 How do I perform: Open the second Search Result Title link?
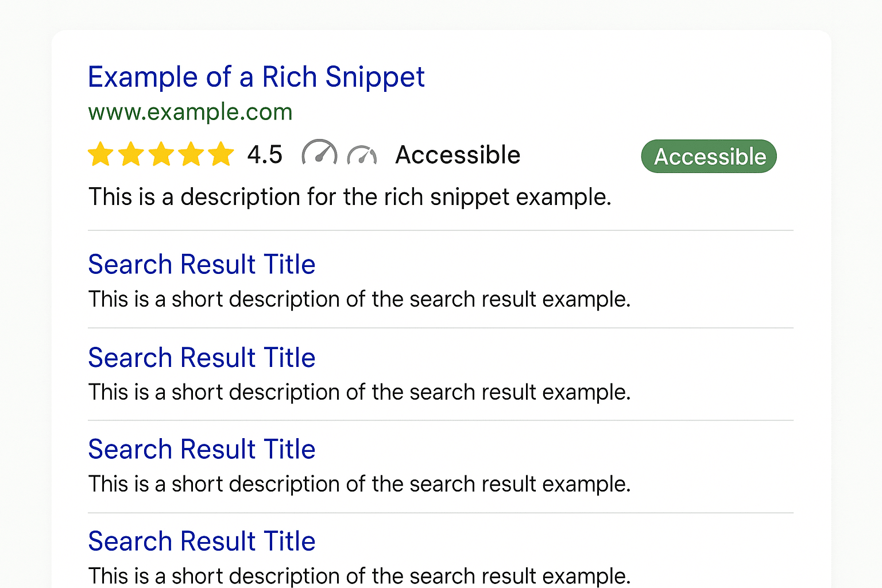202,358
